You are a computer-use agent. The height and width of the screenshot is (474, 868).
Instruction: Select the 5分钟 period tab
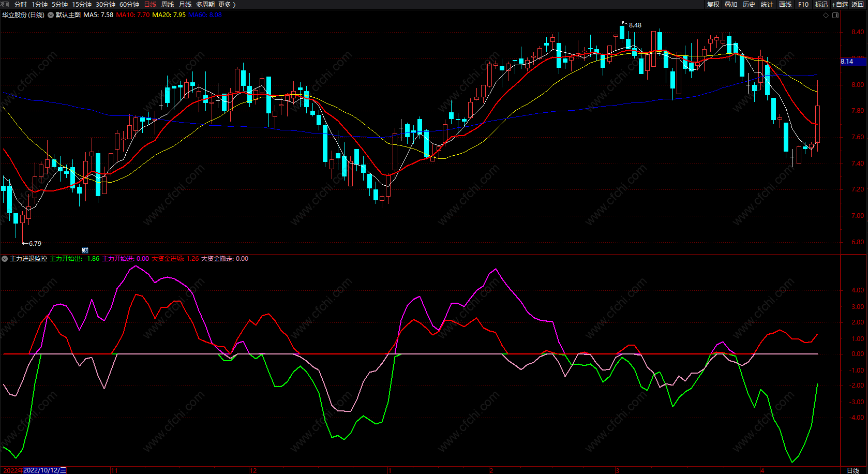pyautogui.click(x=60, y=5)
